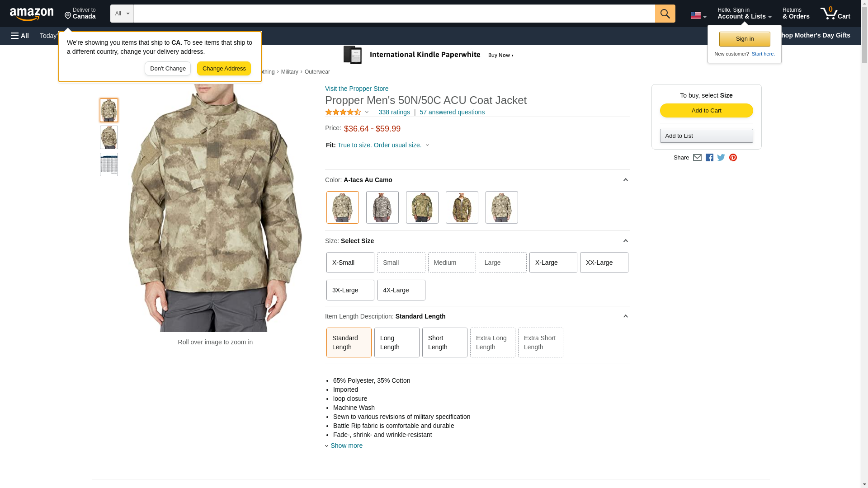Share on Facebook icon
Image resolution: width=868 pixels, height=488 pixels.
[709, 158]
